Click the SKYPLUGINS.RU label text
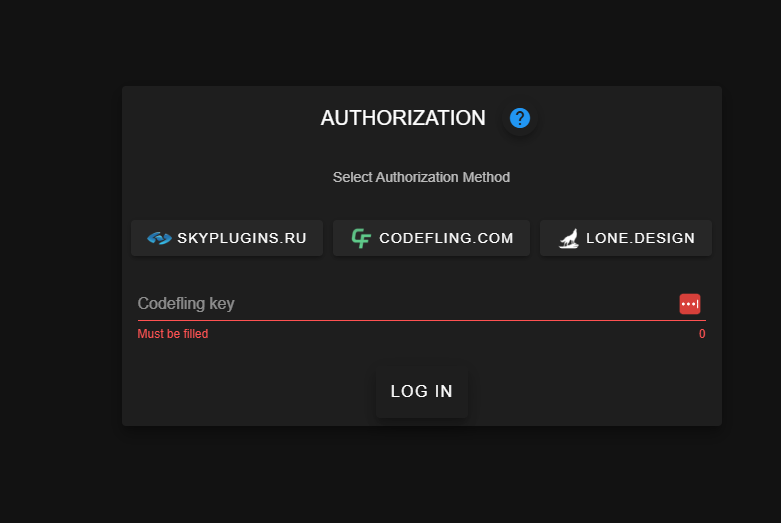The height and width of the screenshot is (523, 781). (x=242, y=239)
